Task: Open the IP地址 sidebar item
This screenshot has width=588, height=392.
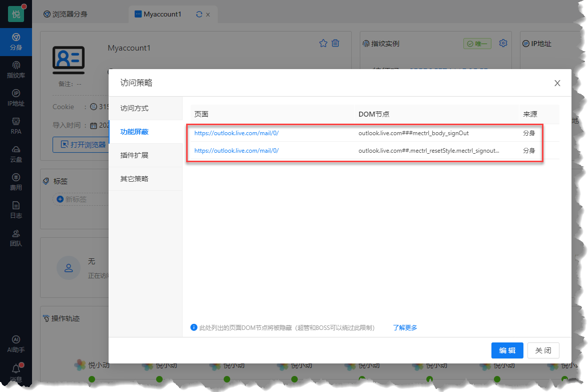Action: click(16, 98)
